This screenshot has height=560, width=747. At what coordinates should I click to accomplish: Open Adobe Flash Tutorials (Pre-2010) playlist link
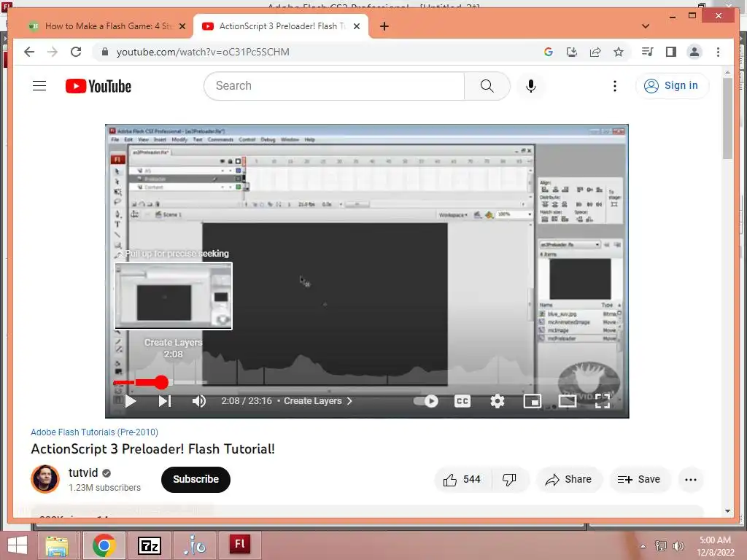click(94, 432)
